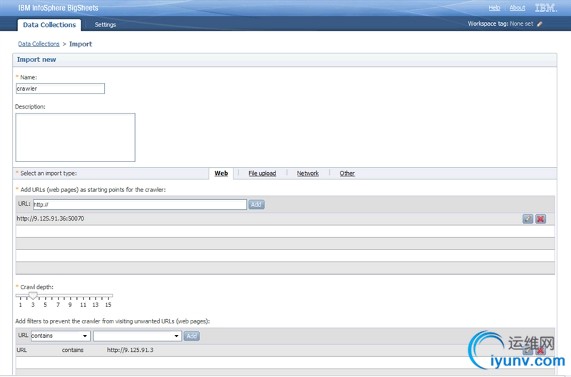Select the File upload import type
The image size is (571, 377).
point(262,173)
